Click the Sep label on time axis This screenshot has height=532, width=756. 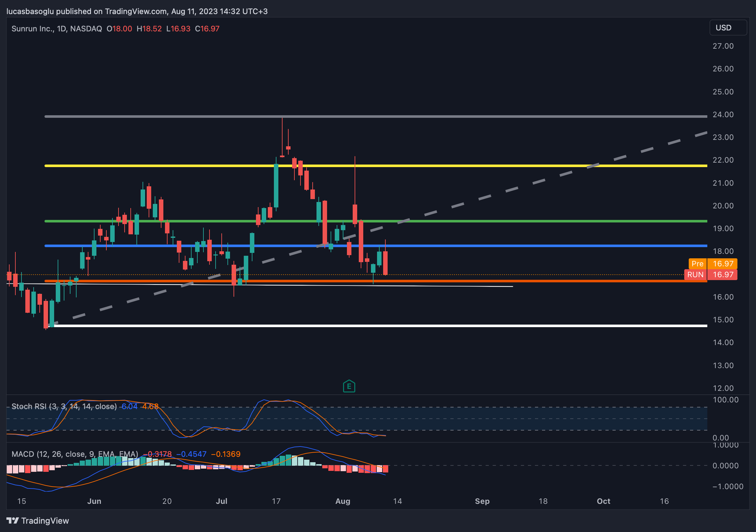pos(482,501)
